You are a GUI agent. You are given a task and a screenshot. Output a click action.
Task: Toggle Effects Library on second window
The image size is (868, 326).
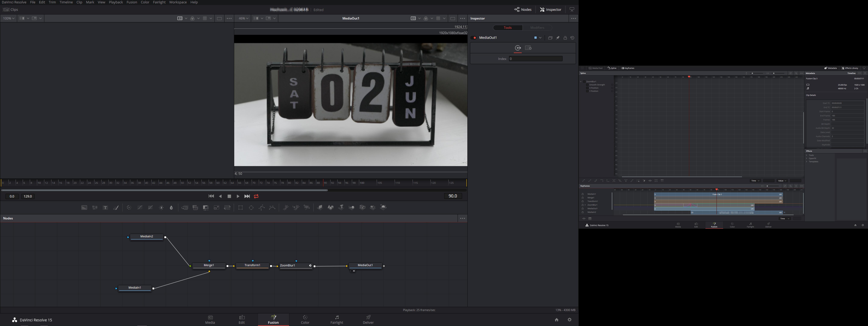click(850, 68)
